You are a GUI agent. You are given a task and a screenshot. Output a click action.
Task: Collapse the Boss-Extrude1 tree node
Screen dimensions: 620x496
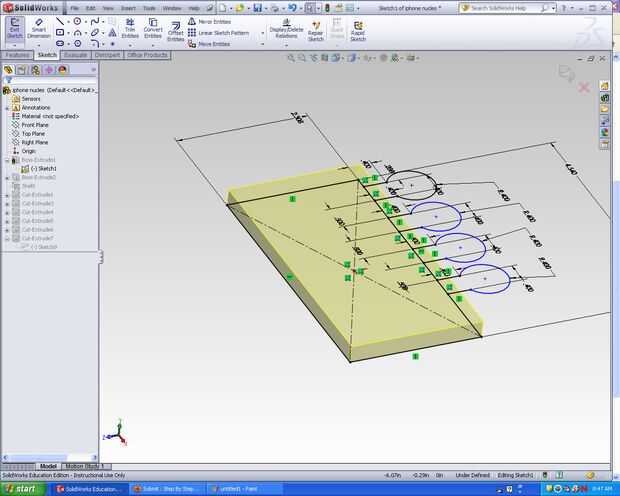(7, 160)
